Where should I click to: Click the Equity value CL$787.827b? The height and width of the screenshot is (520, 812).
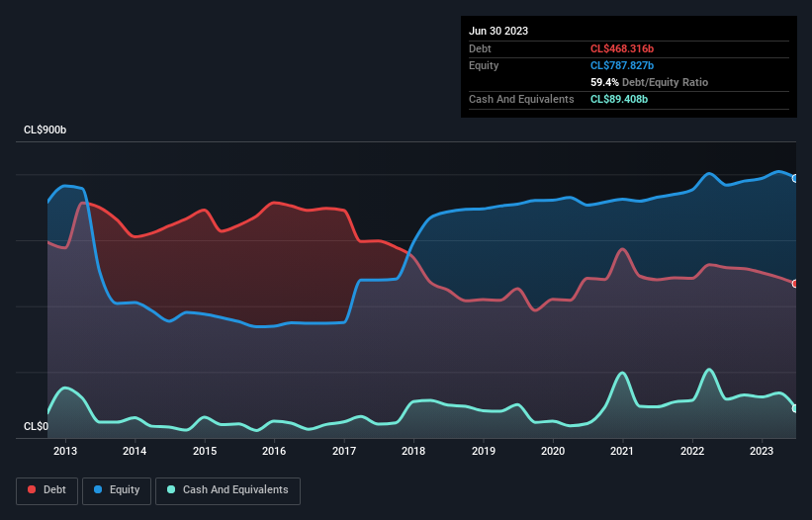coord(622,65)
